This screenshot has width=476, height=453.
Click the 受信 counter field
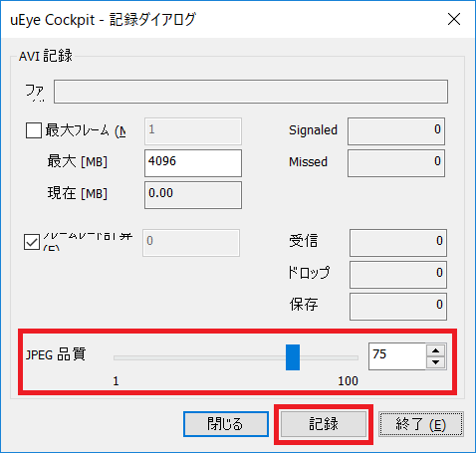click(398, 243)
